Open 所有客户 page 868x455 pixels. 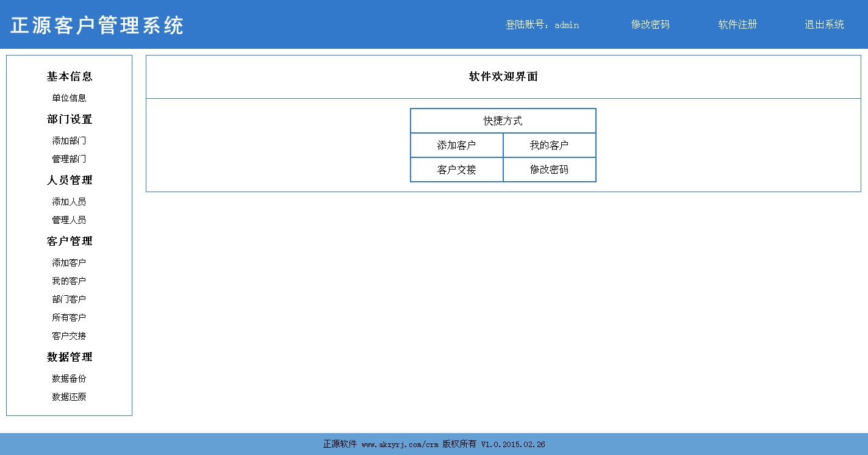coord(69,317)
